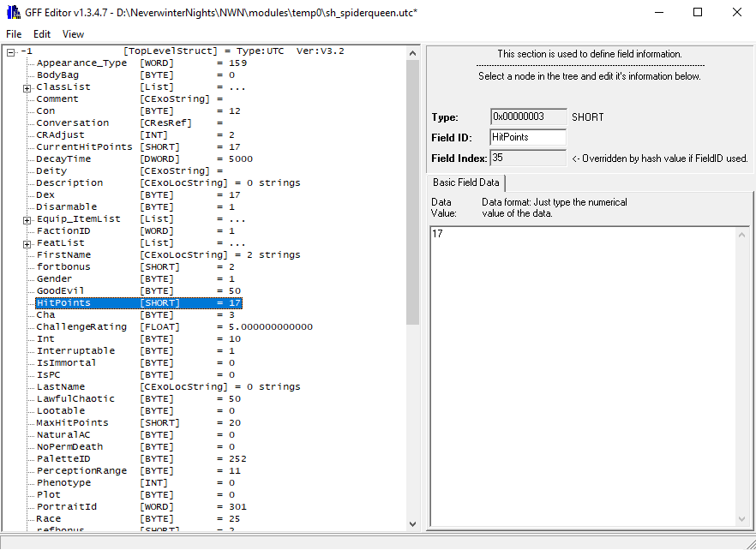Click the Field Index box
Image resolution: width=756 pixels, height=550 pixels.
tap(528, 158)
